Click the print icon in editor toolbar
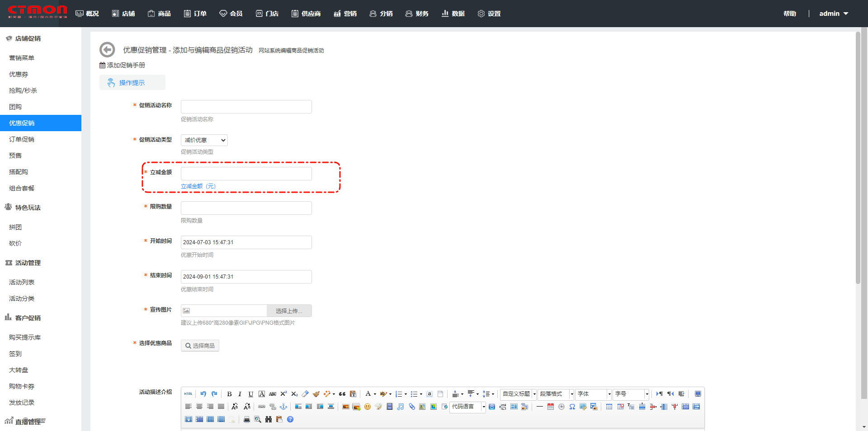Viewport: 868px width, 431px height. click(x=247, y=419)
